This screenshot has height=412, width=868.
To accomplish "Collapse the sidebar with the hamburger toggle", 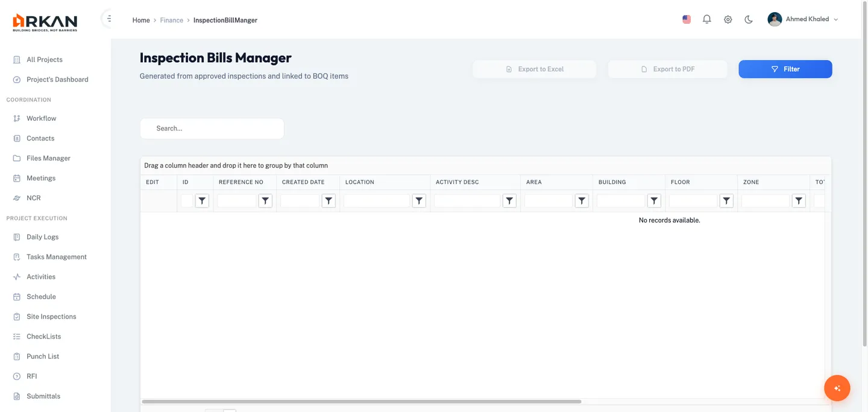I will [108, 18].
